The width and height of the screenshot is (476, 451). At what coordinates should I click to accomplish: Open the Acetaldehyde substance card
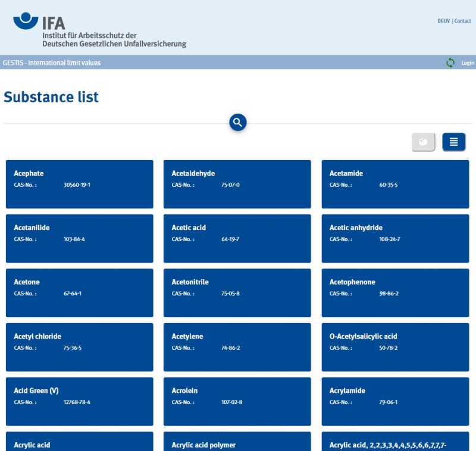(237, 184)
